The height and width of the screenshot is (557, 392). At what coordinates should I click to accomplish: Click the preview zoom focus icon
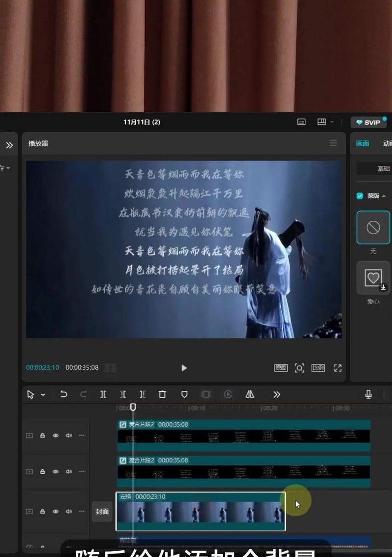click(x=299, y=368)
